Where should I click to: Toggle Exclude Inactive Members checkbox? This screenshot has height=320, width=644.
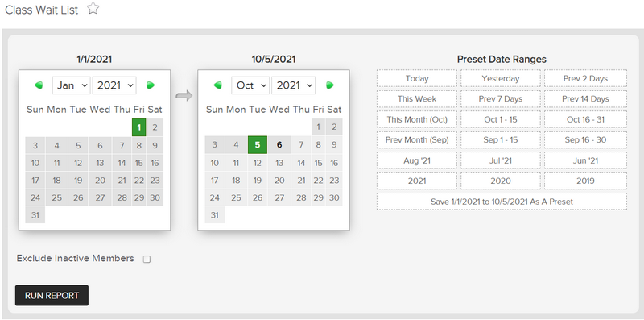point(147,259)
